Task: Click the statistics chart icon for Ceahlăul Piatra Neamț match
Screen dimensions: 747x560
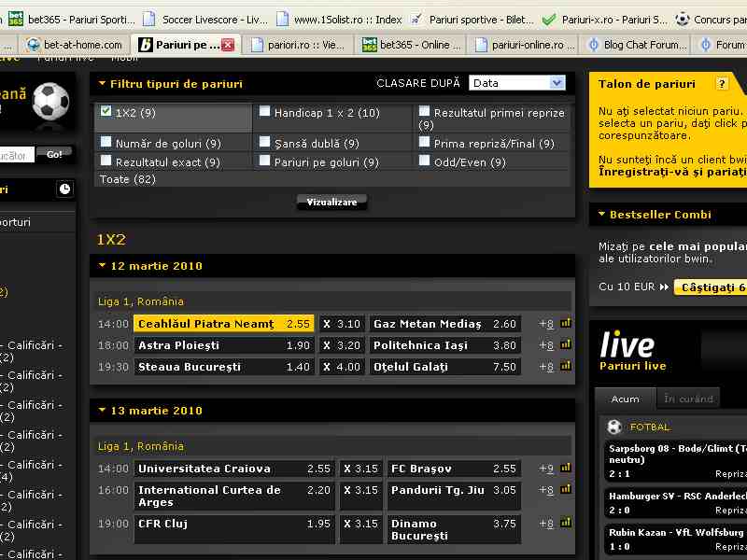Action: [566, 323]
